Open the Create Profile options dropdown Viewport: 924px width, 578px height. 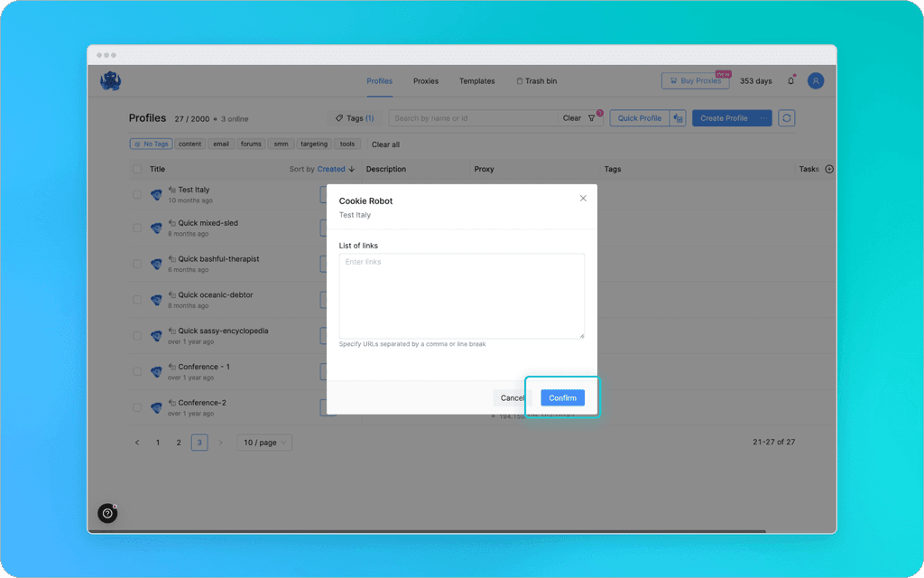[762, 118]
